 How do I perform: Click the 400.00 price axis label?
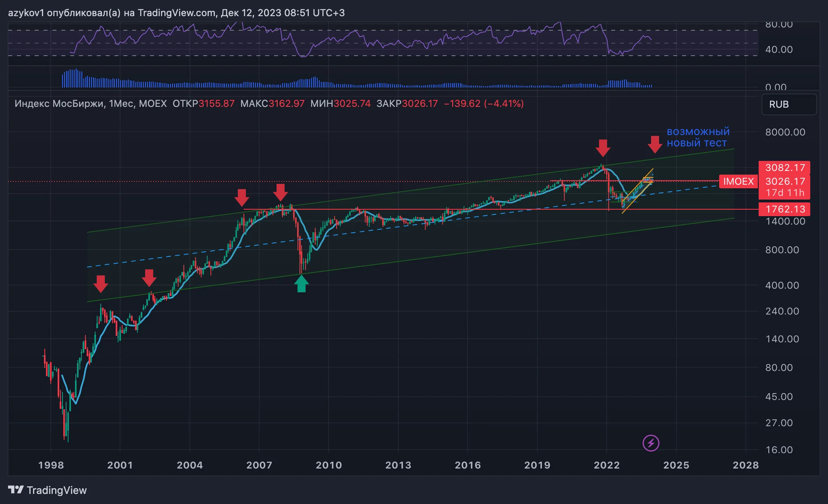click(782, 285)
